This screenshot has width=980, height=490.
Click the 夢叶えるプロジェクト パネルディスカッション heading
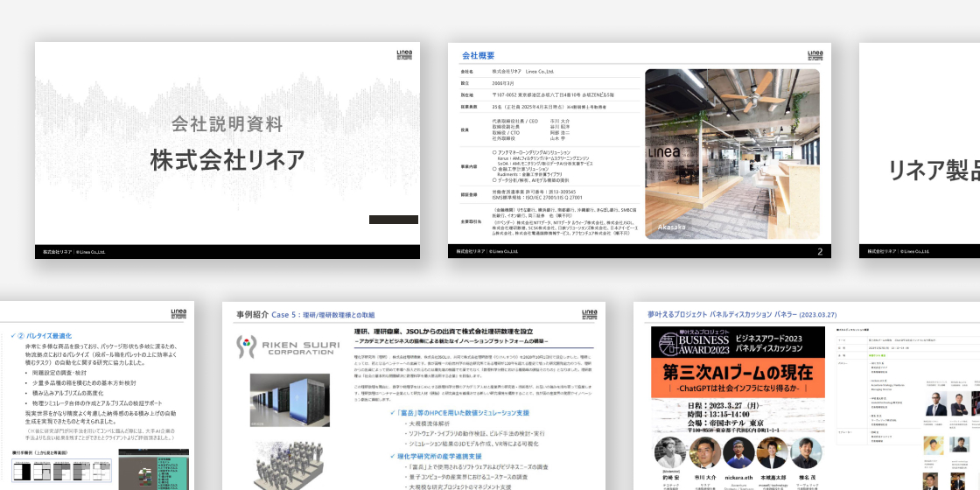741,314
